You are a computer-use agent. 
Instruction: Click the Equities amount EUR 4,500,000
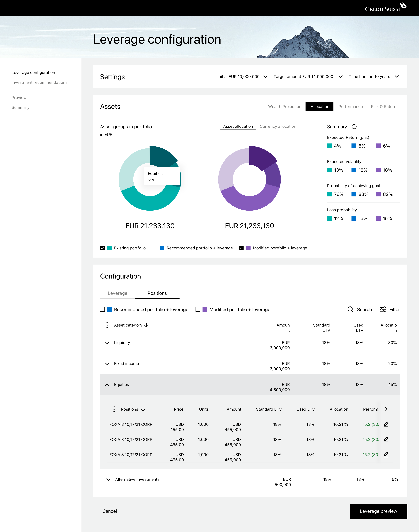(280, 387)
